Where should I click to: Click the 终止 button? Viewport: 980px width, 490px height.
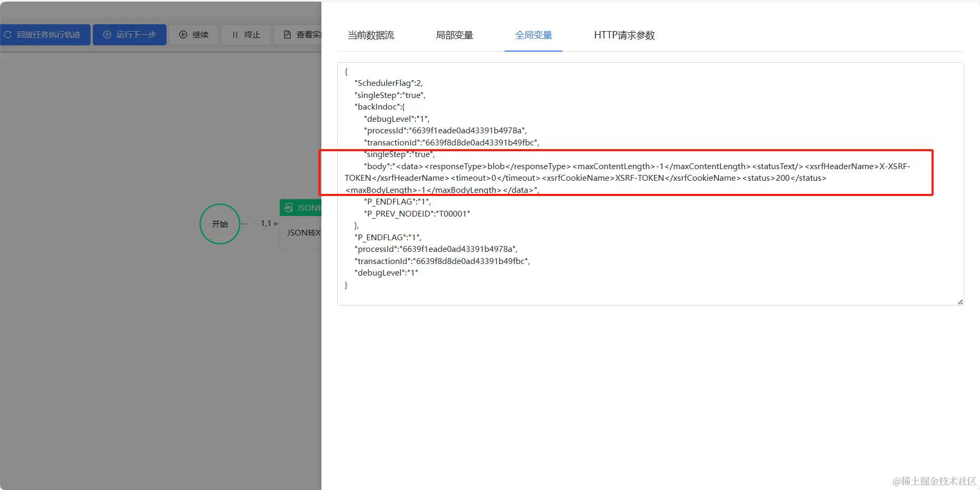246,35
